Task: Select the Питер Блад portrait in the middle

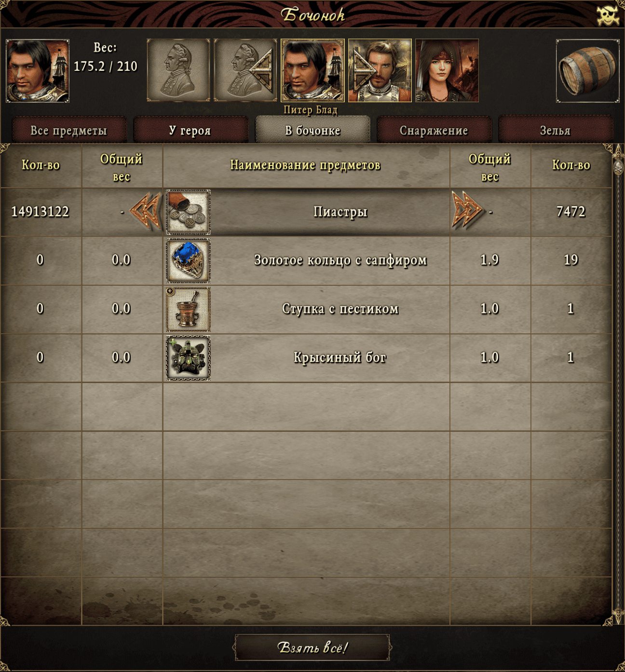Action: point(312,70)
